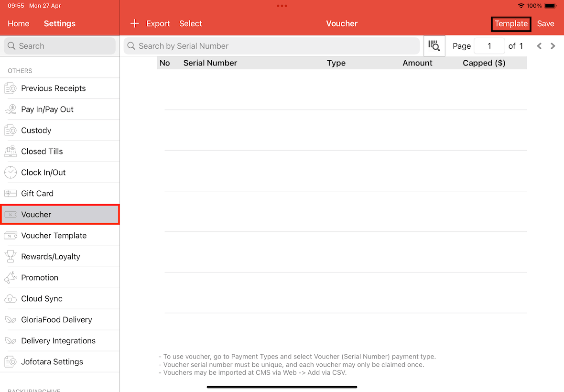The height and width of the screenshot is (392, 564).
Task: Click magnifier icon in sidebar search
Action: coord(11,46)
